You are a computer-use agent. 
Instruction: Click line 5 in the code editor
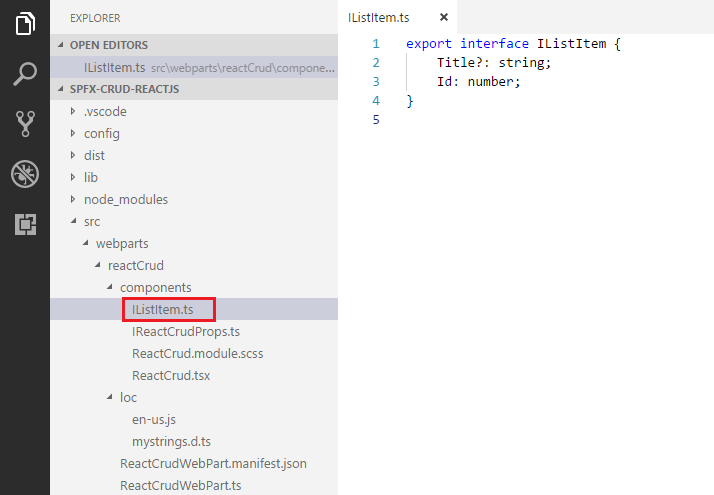500,120
